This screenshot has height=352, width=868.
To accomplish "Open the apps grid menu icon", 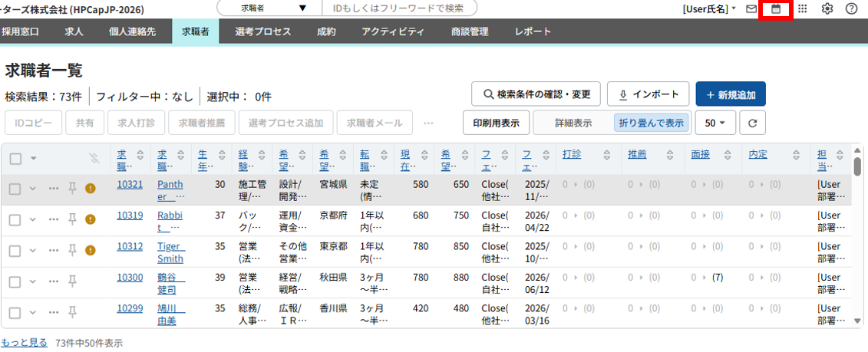I will click(803, 9).
